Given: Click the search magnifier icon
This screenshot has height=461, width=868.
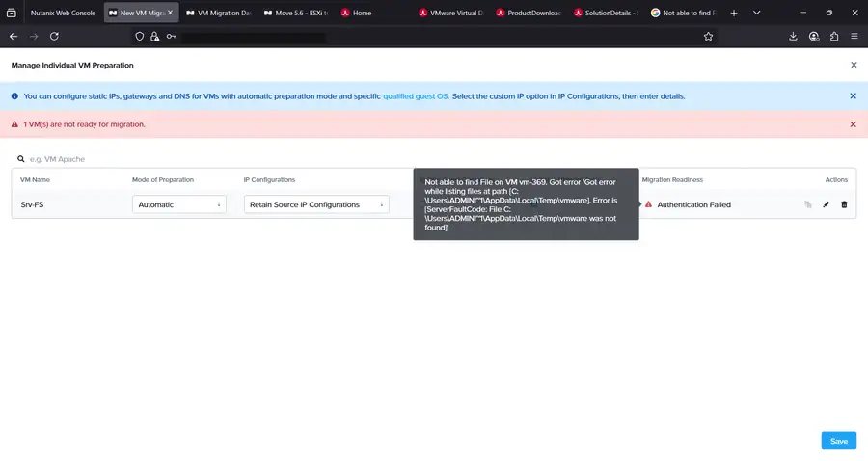Looking at the screenshot, I should (x=21, y=159).
